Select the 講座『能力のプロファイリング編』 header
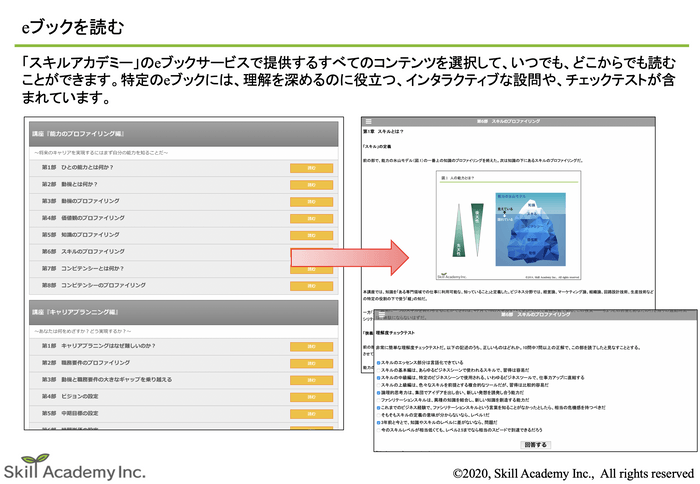 pos(183,134)
